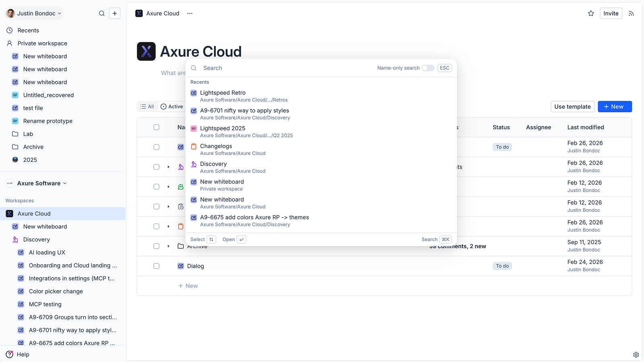Expand the Archive row using its chevron
This screenshot has width=644, height=362.
[168, 246]
